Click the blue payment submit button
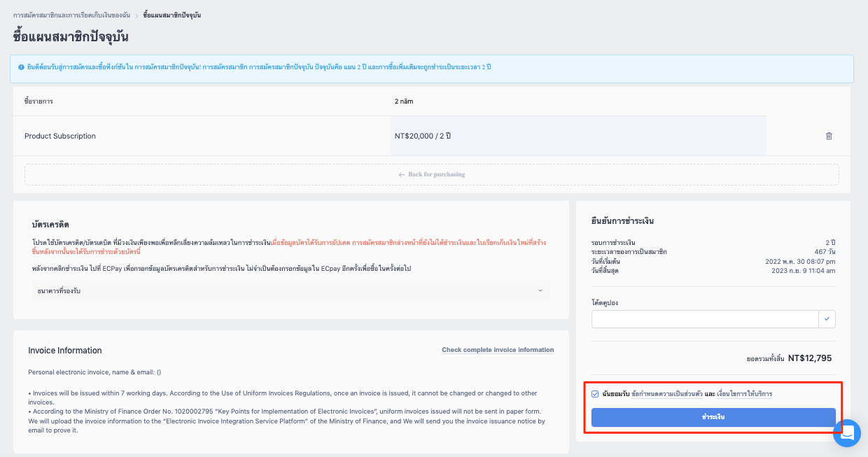The width and height of the screenshot is (868, 457). coord(713,417)
